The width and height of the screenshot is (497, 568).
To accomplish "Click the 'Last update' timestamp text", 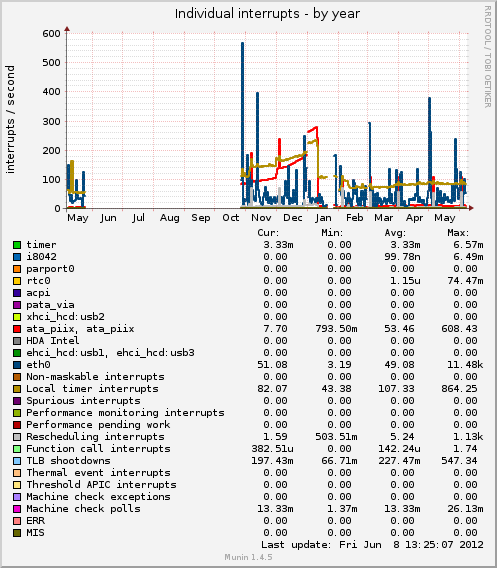I will (372, 545).
